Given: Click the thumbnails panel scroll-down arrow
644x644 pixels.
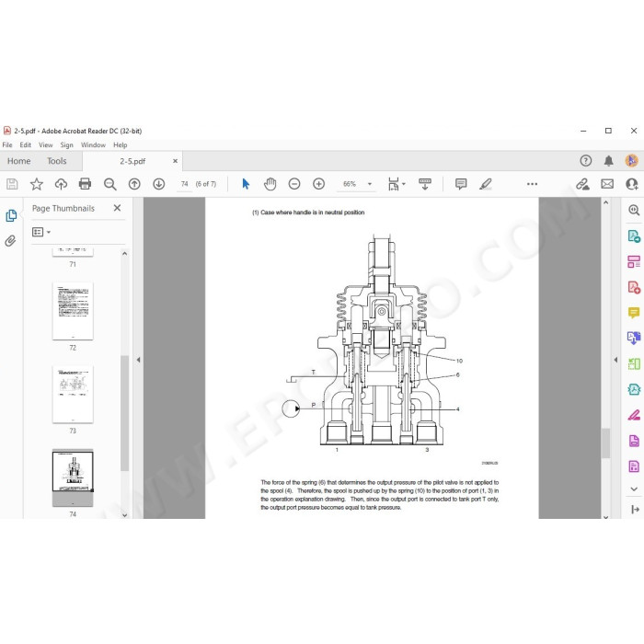Looking at the screenshot, I should (125, 514).
